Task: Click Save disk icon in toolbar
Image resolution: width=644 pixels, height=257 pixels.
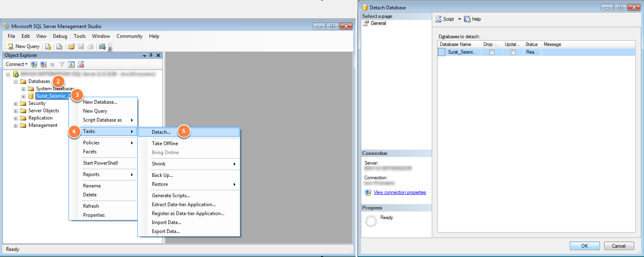Action: click(81, 46)
